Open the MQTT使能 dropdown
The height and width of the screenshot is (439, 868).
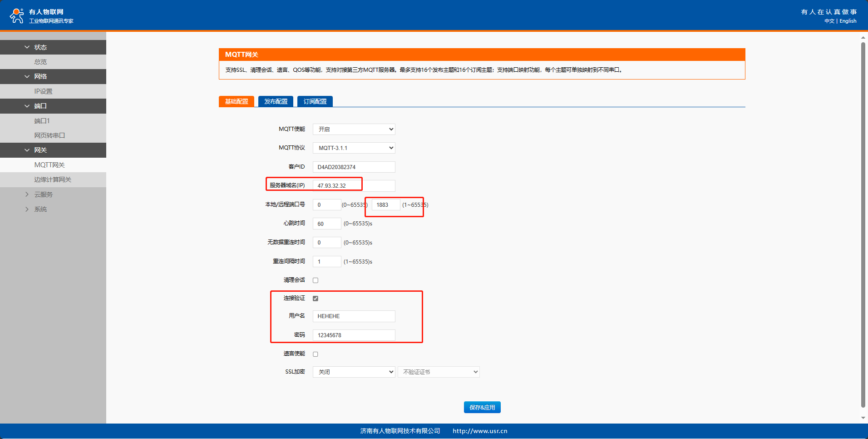354,130
